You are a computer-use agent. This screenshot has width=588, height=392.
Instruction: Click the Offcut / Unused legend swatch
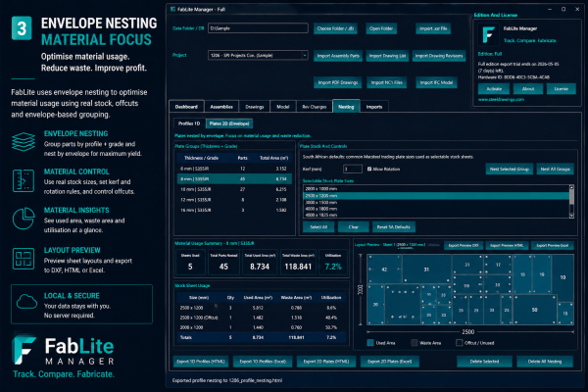click(x=459, y=343)
